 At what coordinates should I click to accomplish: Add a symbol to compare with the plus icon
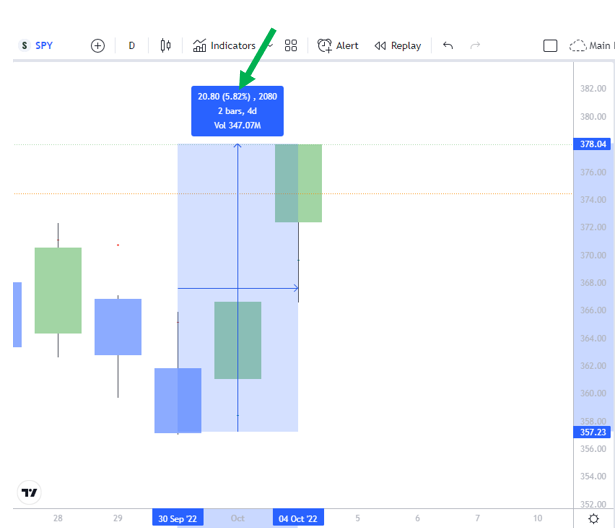pos(98,46)
